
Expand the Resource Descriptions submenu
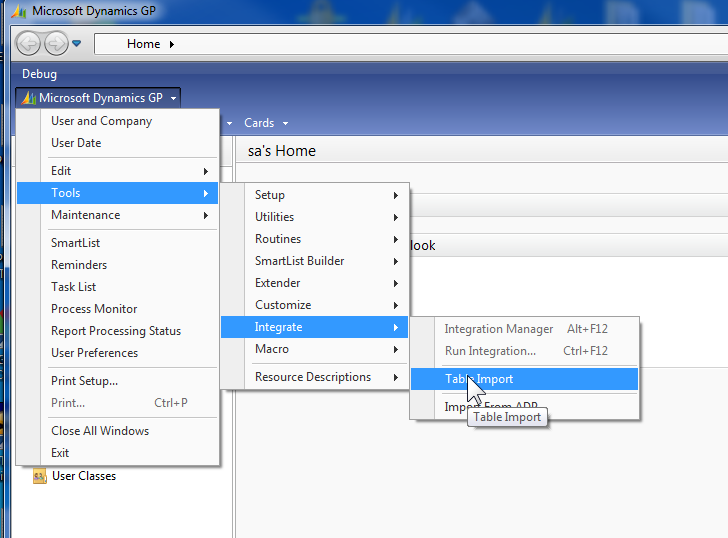pyautogui.click(x=314, y=377)
